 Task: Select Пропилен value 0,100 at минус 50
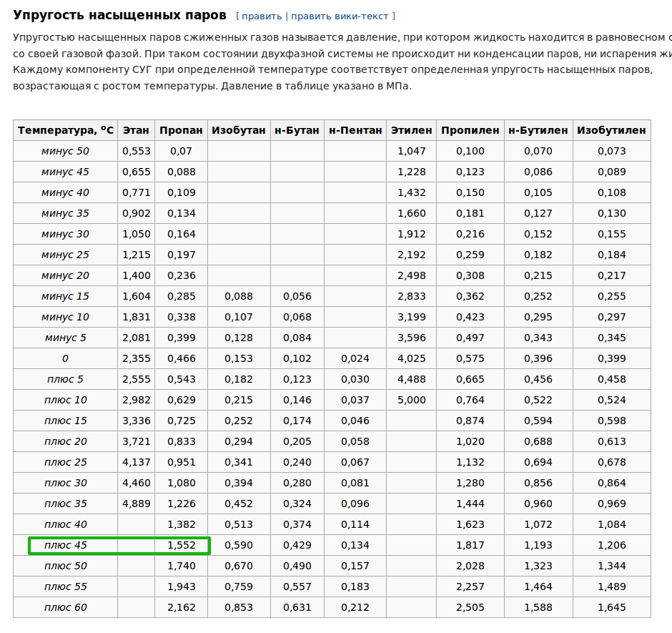(470, 152)
